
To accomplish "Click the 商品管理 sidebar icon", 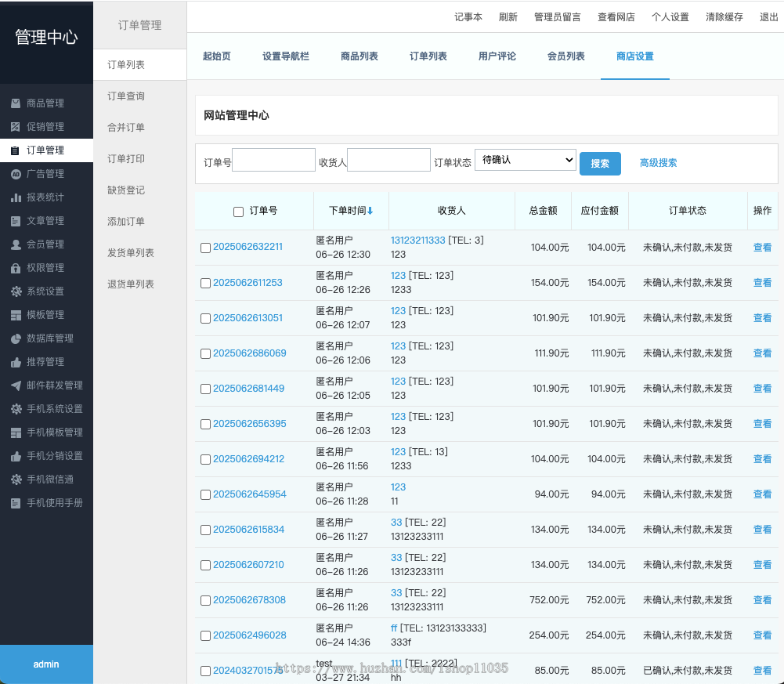I will (16, 103).
